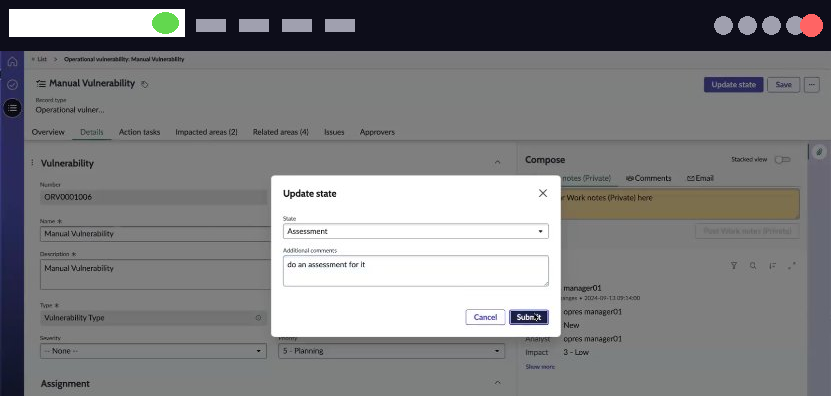Close the Update state dialog with X
This screenshot has width=831, height=396.
pyautogui.click(x=543, y=193)
